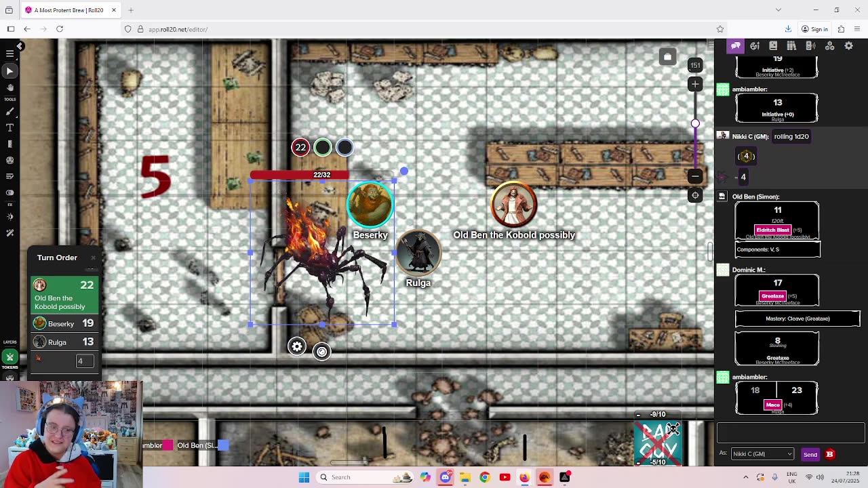
Task: Open the Collections tab
Action: (829, 46)
